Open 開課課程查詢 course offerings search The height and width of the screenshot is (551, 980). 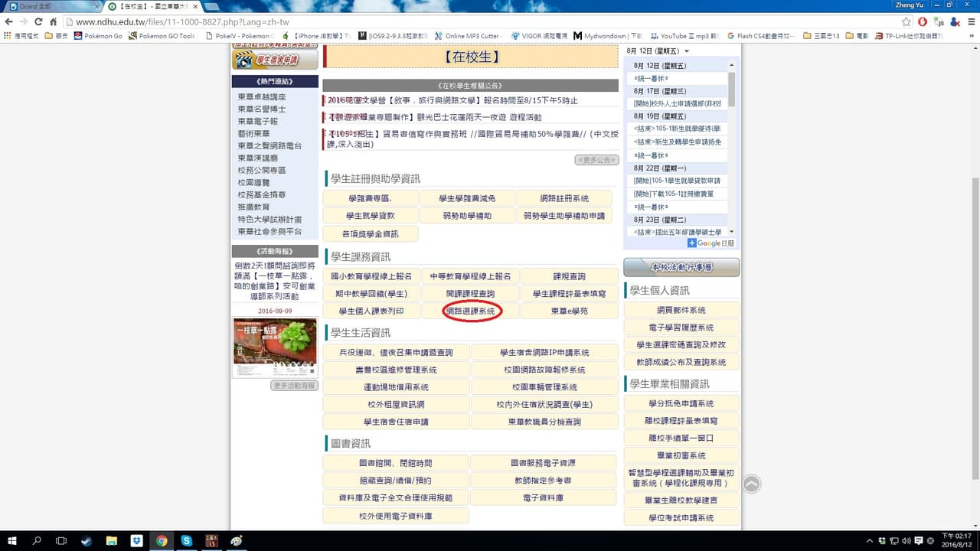pos(470,294)
